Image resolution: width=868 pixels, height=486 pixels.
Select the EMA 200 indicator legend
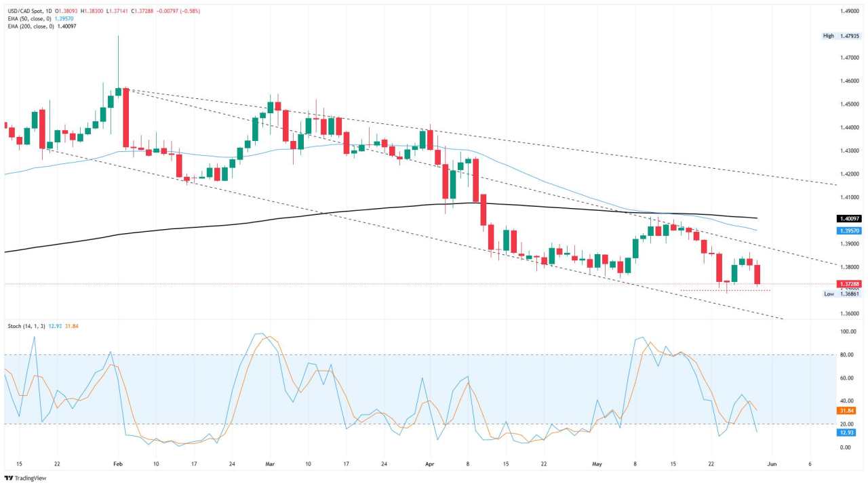[41, 26]
